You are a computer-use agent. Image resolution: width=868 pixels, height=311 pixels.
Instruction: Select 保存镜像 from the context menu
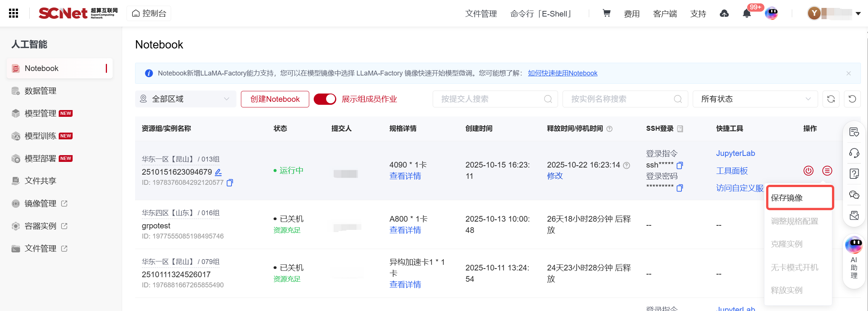[x=799, y=198]
